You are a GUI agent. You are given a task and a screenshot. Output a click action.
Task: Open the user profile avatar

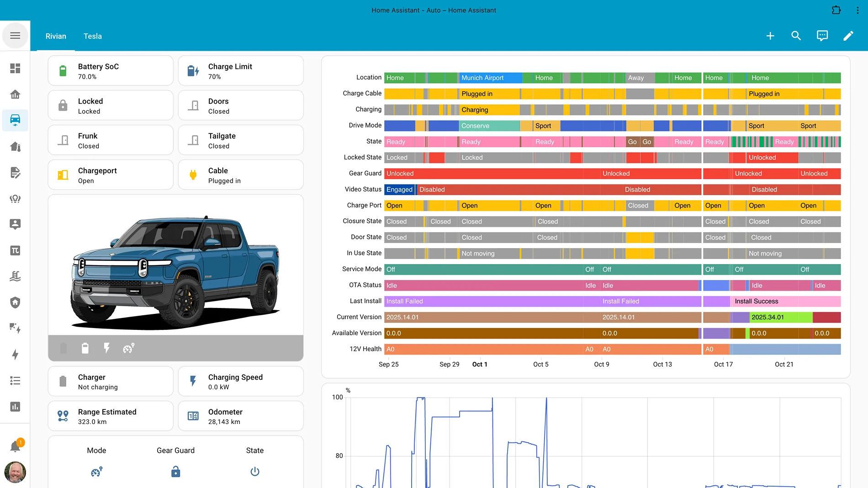pos(15,472)
